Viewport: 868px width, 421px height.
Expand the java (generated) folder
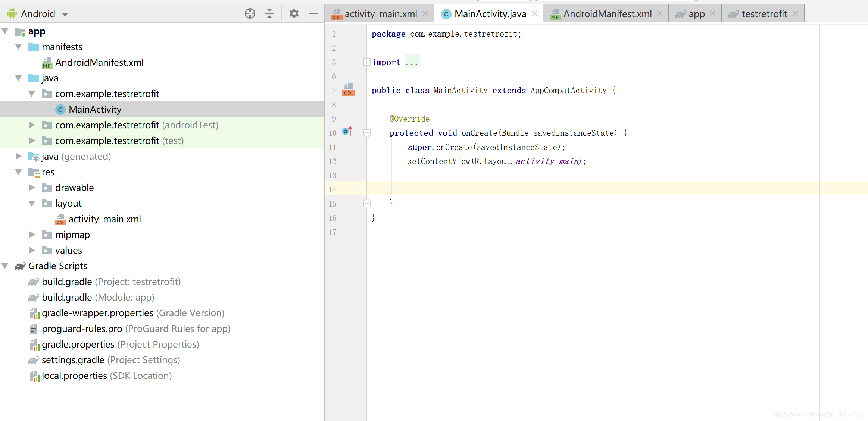coord(18,156)
